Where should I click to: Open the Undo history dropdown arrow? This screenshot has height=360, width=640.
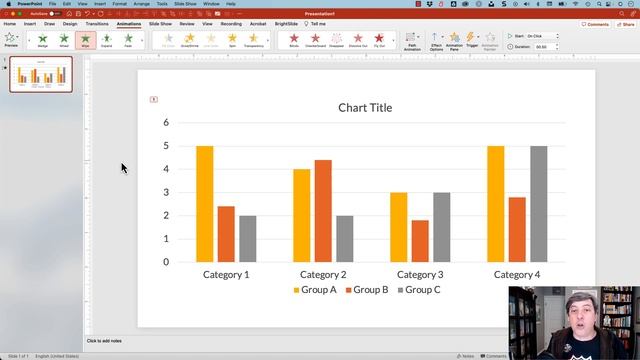(93, 13)
